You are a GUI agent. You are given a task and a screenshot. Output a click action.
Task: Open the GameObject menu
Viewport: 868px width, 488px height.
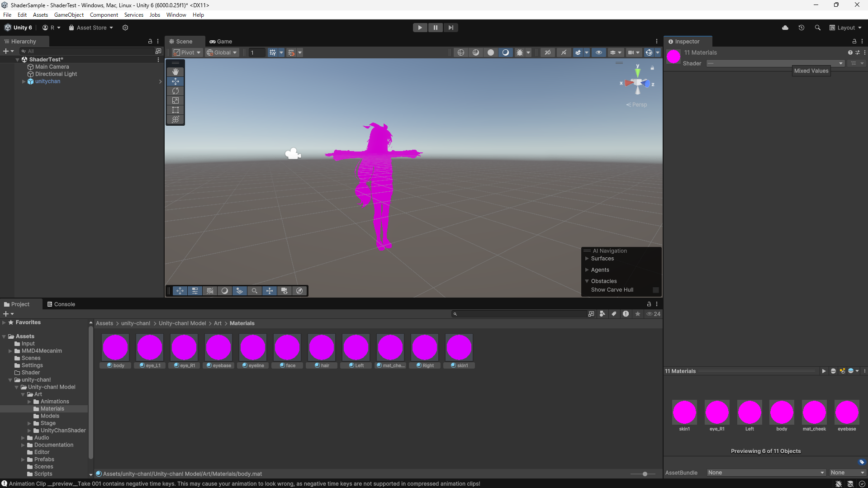(x=69, y=14)
